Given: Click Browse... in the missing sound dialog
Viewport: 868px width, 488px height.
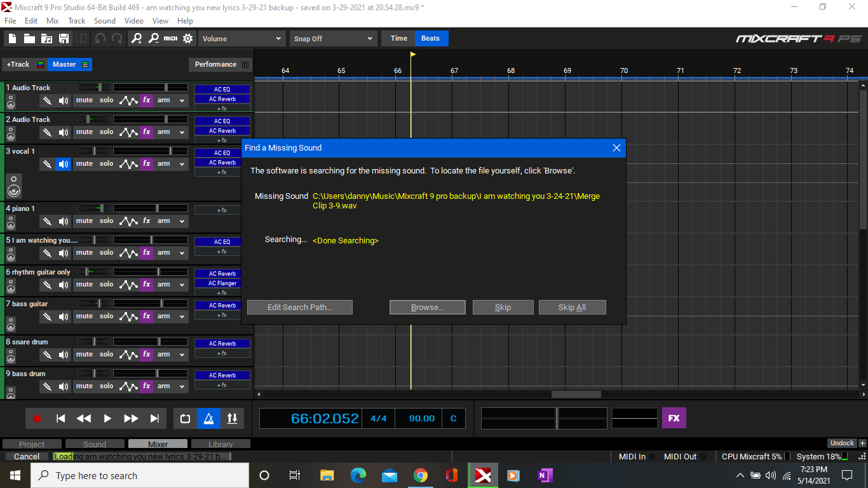Looking at the screenshot, I should (428, 308).
